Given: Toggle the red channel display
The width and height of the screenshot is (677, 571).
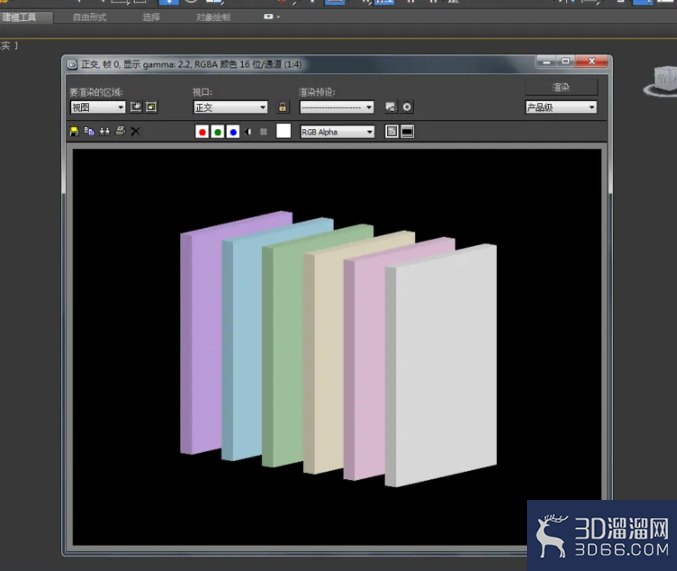Looking at the screenshot, I should 202,132.
